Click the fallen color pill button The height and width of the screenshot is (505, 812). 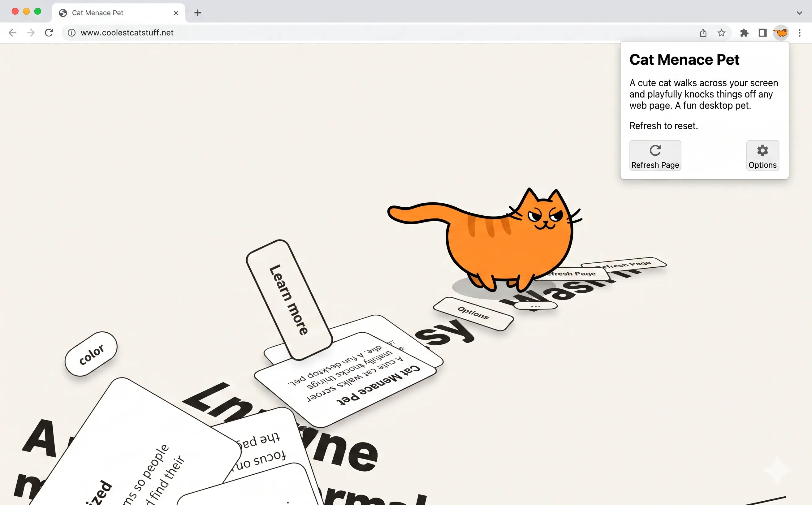pyautogui.click(x=91, y=354)
